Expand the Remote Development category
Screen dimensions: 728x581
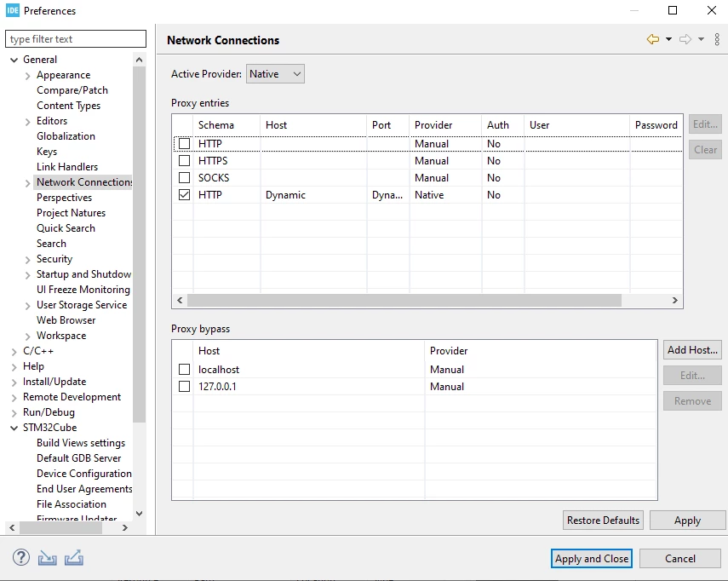14,398
